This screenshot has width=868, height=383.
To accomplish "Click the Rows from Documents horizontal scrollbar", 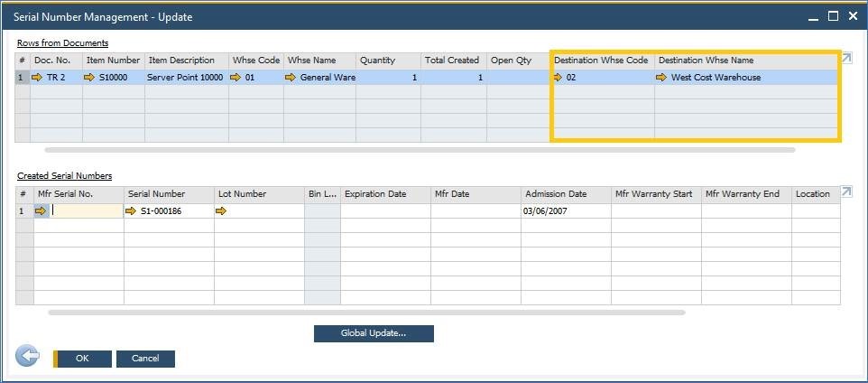I will point(420,150).
